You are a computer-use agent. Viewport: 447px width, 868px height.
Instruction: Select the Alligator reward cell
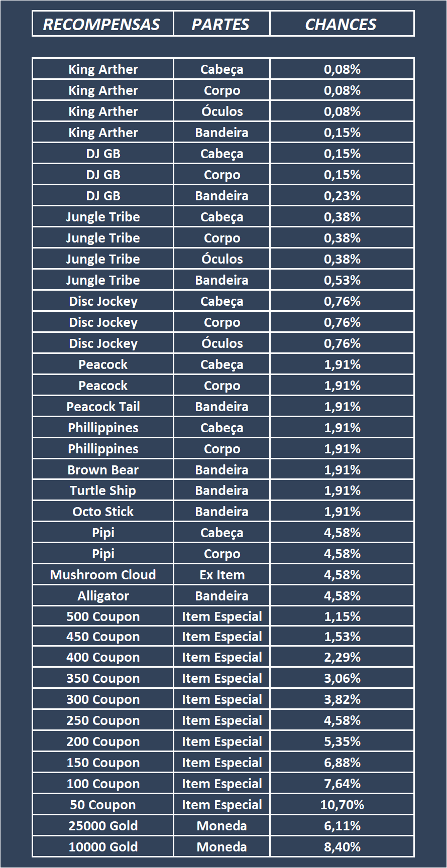(x=103, y=596)
